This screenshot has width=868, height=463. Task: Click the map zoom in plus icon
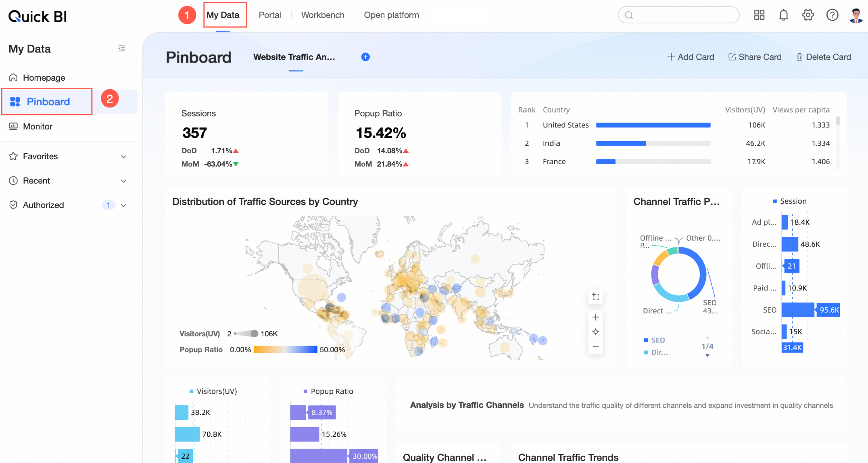pos(595,317)
